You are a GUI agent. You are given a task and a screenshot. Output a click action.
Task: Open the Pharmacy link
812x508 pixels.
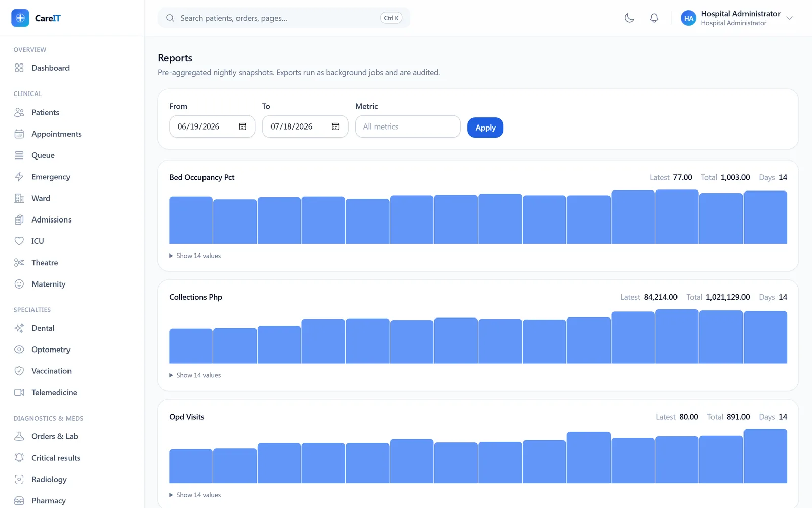tap(49, 501)
